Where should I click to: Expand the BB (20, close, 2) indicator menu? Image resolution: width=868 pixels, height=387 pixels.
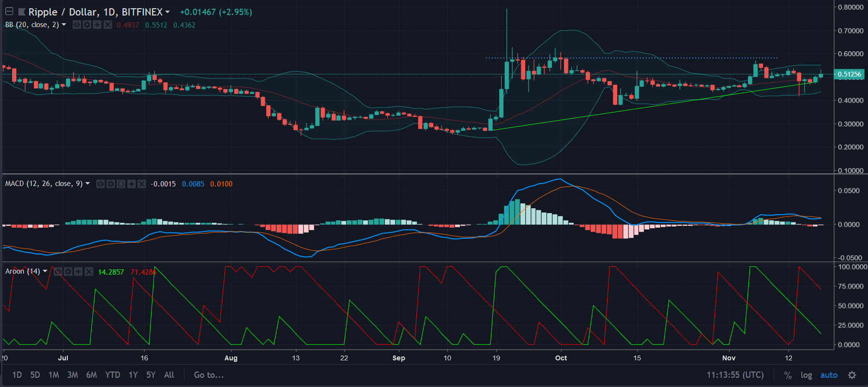tap(64, 25)
